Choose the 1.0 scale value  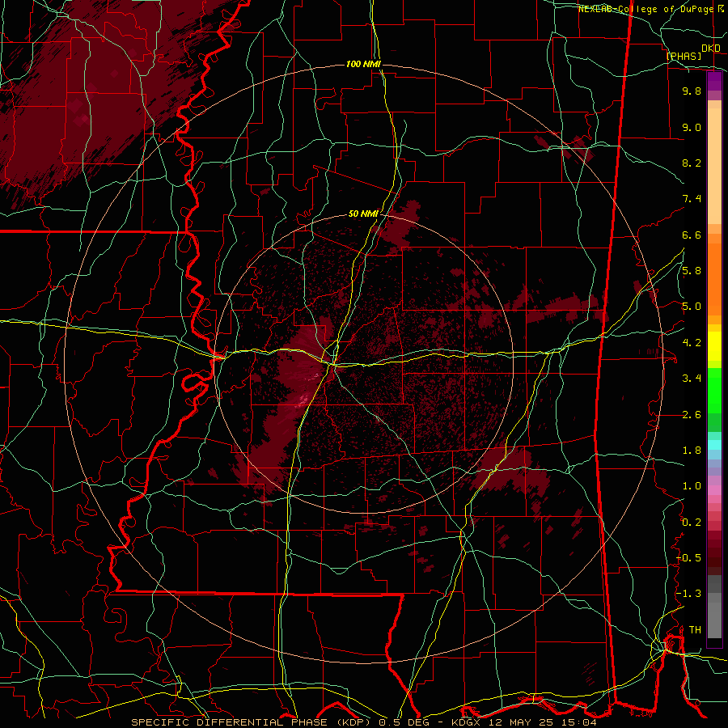click(692, 486)
